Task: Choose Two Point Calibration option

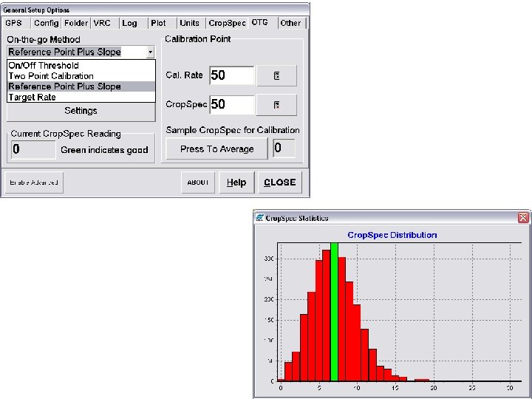Action: 81,76
